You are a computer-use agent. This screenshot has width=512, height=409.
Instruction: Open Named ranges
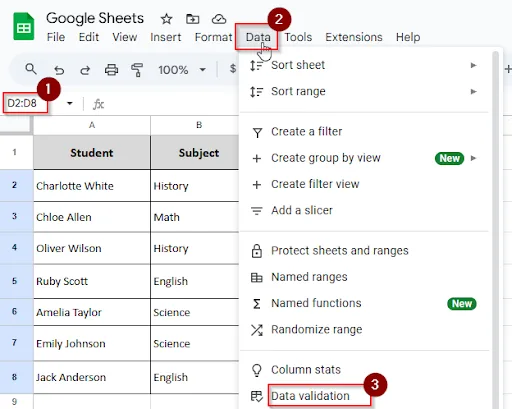click(x=364, y=277)
